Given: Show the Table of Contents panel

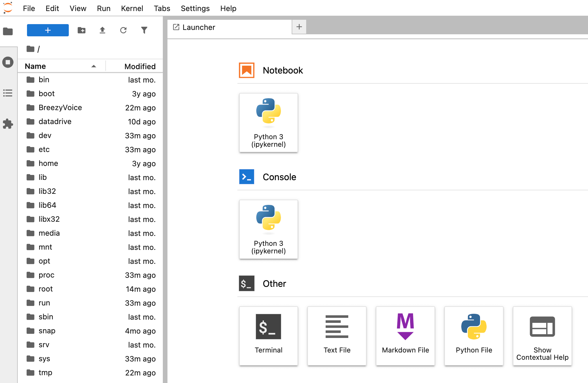Looking at the screenshot, I should pyautogui.click(x=8, y=93).
